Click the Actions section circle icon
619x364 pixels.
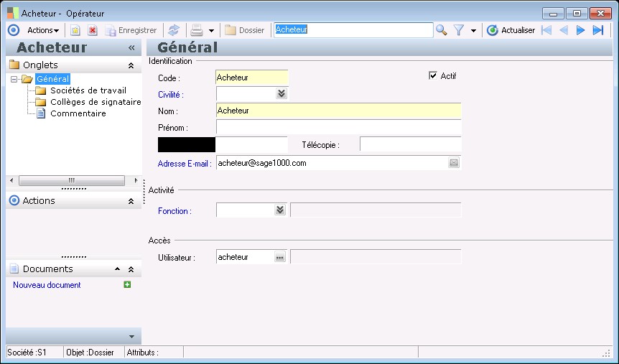(14, 200)
